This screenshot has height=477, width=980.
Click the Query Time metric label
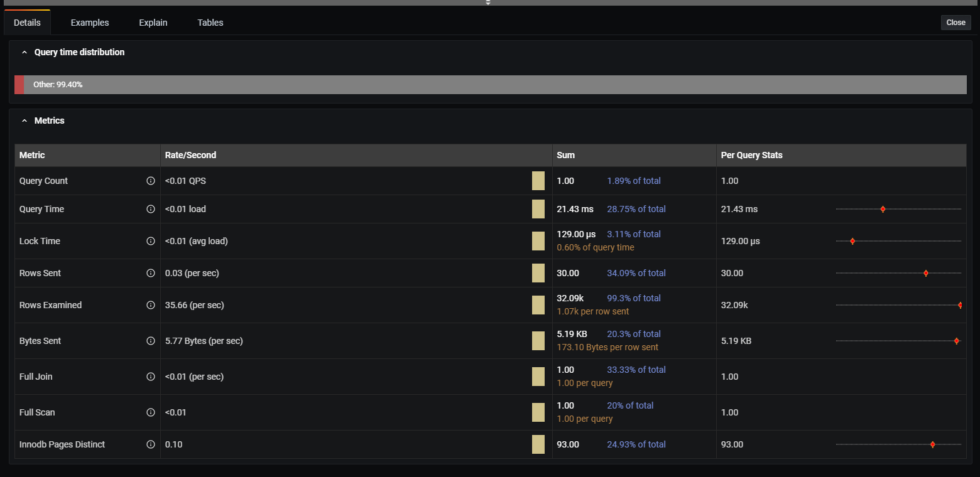tap(42, 209)
